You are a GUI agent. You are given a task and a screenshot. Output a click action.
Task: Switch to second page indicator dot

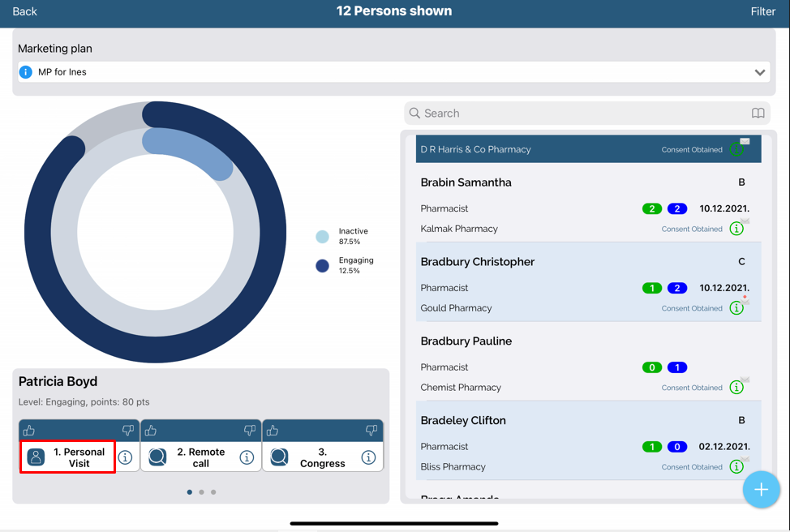coord(202,492)
